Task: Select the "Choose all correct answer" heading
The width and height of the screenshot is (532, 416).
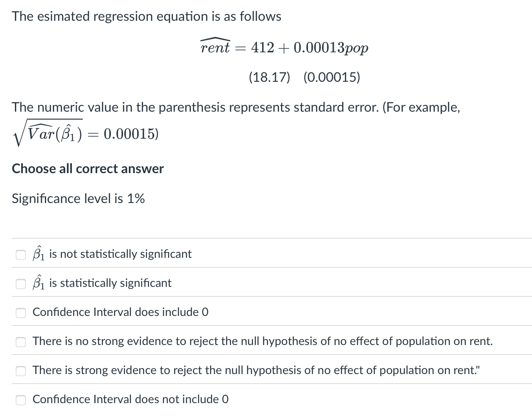Action: 88,169
